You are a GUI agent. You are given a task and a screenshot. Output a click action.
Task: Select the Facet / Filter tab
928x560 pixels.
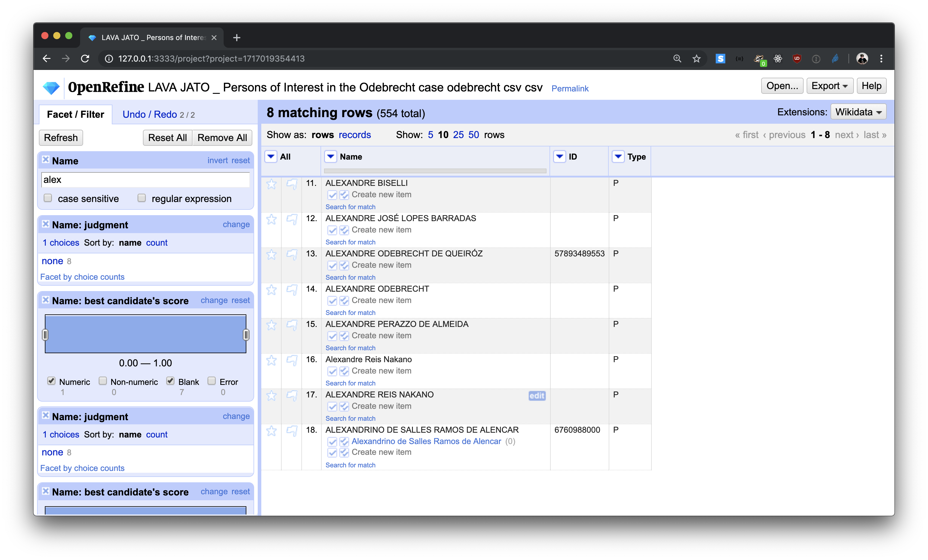click(x=75, y=114)
